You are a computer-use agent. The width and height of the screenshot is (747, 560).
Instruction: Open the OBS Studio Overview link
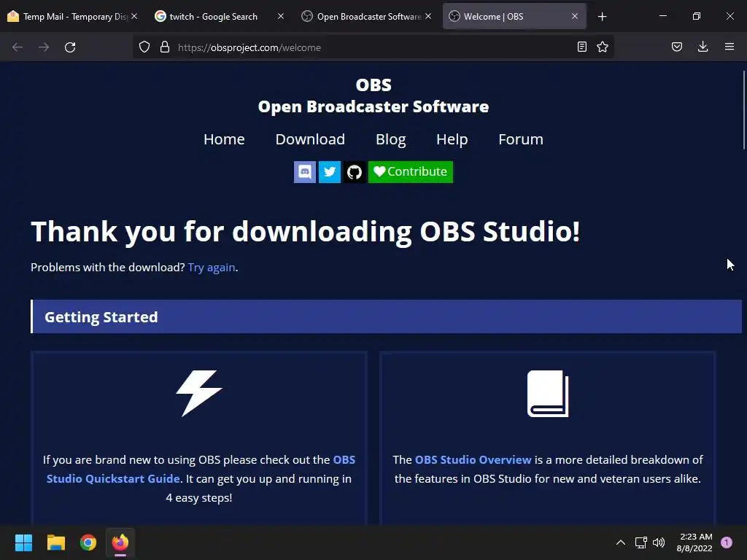pyautogui.click(x=473, y=459)
